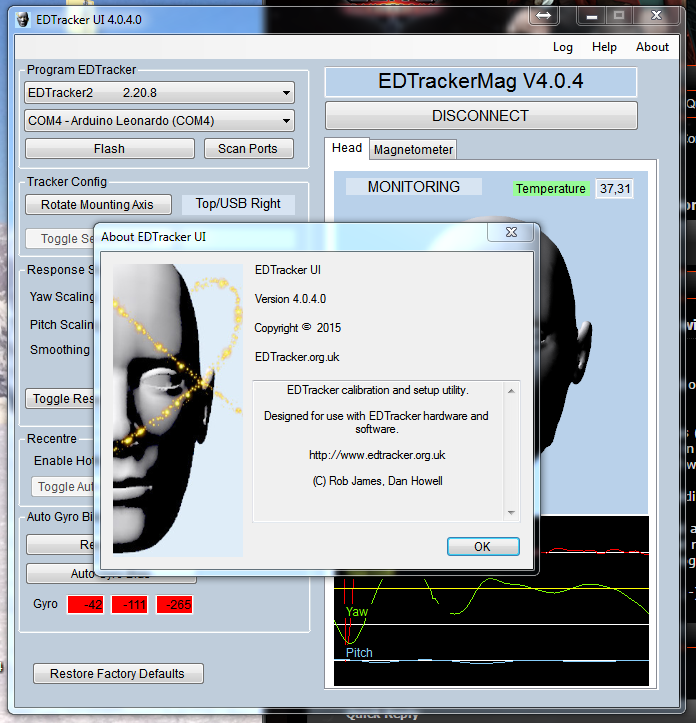Click the temperature value 37,31

tap(614, 189)
